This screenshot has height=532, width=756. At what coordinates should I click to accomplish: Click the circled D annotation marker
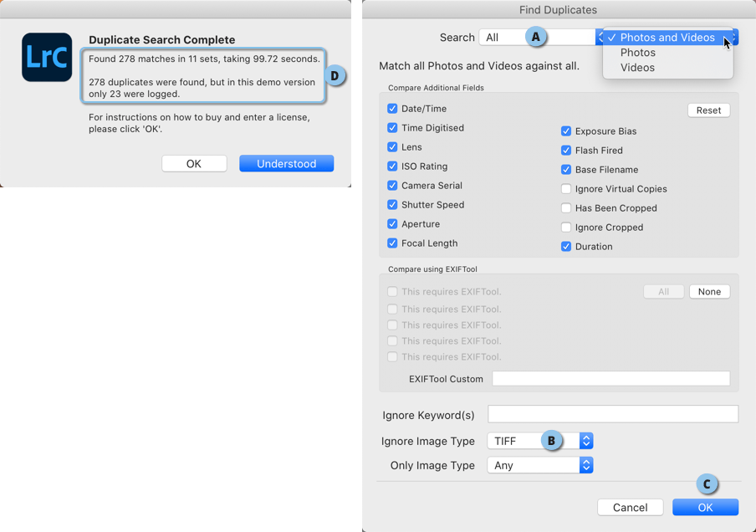pyautogui.click(x=335, y=76)
